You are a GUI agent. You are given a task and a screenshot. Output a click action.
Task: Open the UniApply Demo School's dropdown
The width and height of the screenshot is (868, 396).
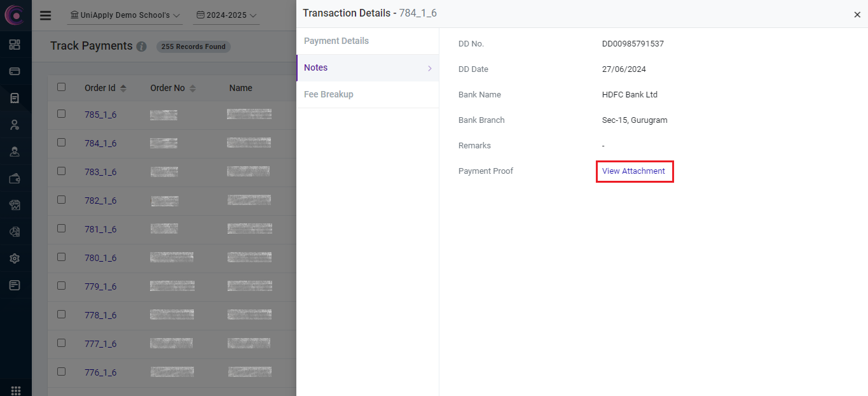125,15
